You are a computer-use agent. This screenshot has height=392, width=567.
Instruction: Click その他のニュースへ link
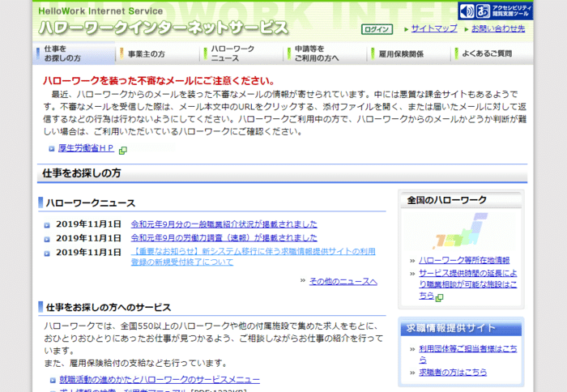(343, 281)
